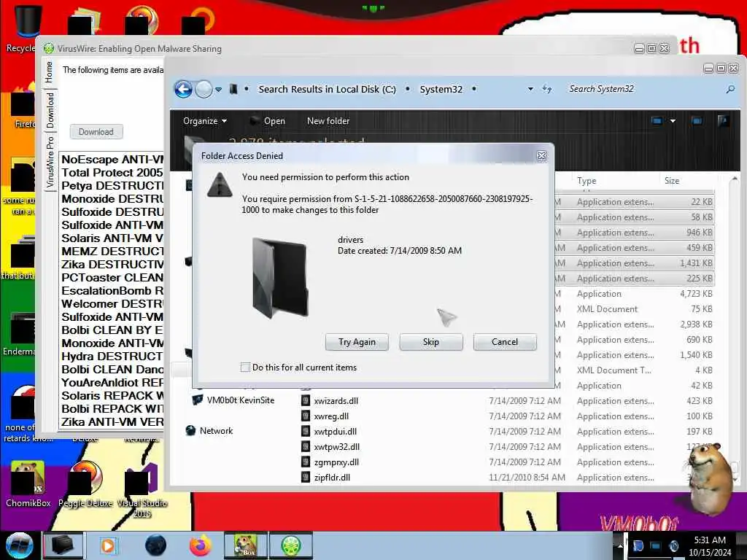Show hidden tray icons arrow
The image size is (747, 560).
coord(620,545)
